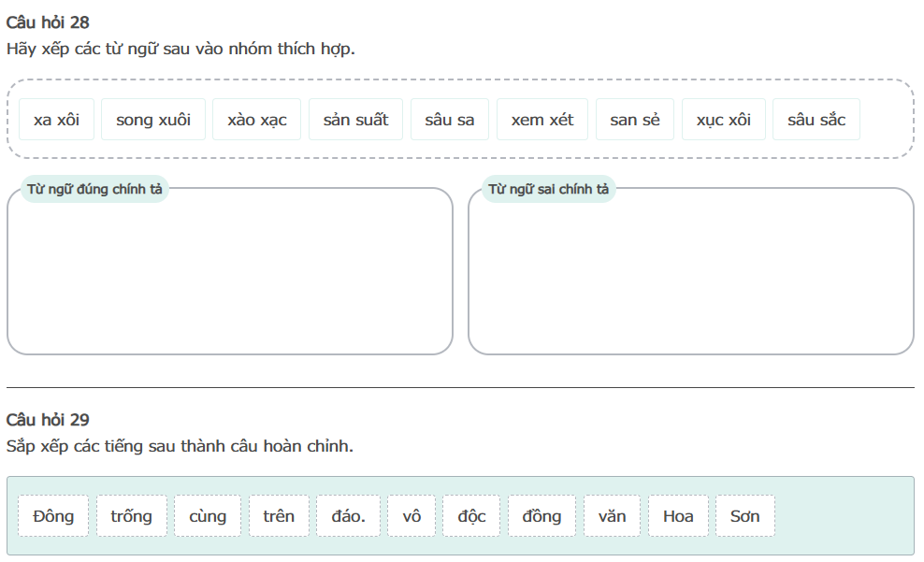
Task: Tap the 'san sẻ' word chip
Action: coord(635,120)
